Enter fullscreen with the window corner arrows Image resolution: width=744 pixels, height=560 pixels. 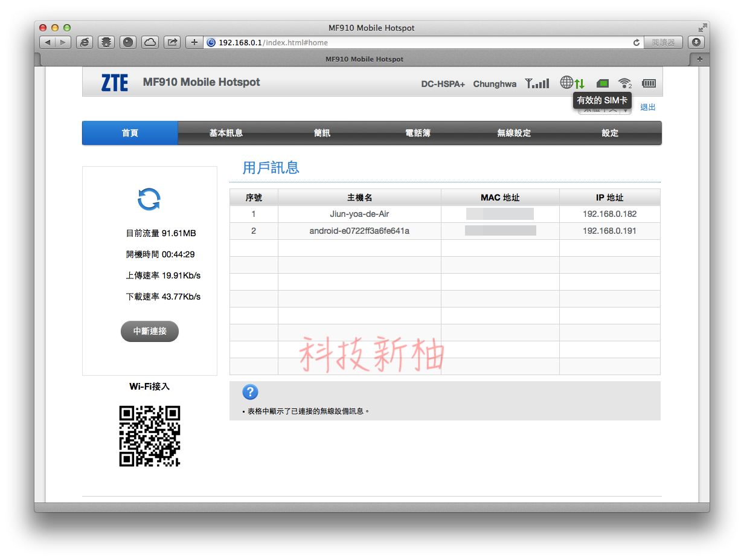[x=702, y=28]
